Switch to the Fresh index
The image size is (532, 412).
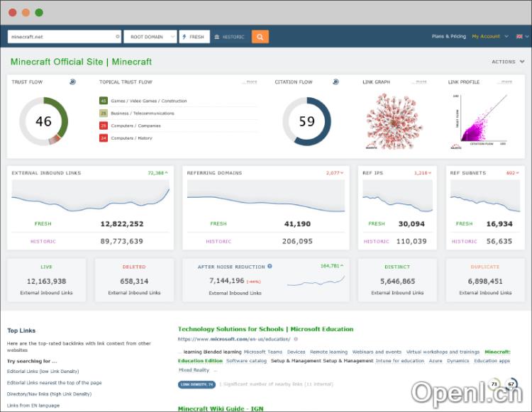[x=194, y=37]
